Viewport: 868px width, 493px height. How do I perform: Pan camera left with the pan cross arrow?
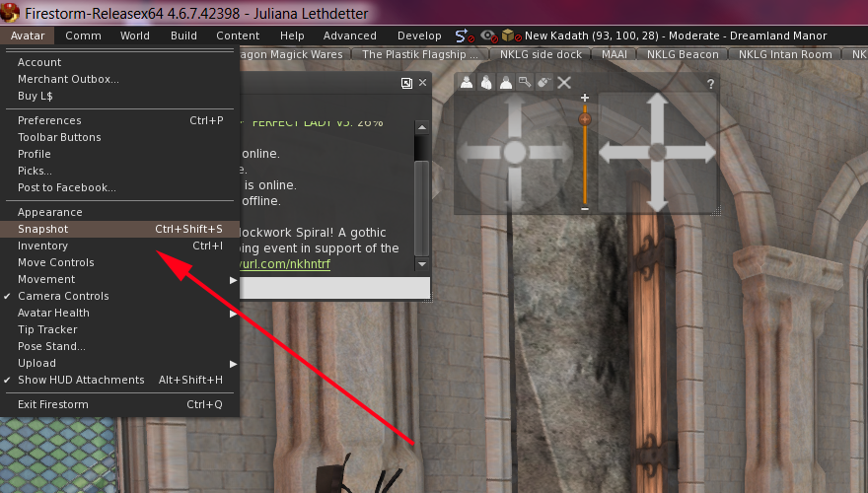[x=622, y=152]
